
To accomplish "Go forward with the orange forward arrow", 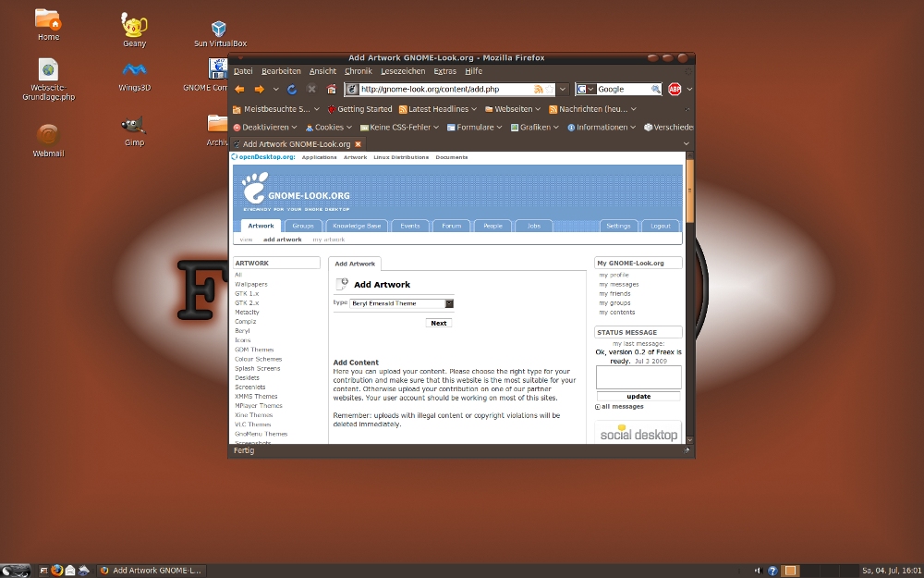I will tap(259, 90).
